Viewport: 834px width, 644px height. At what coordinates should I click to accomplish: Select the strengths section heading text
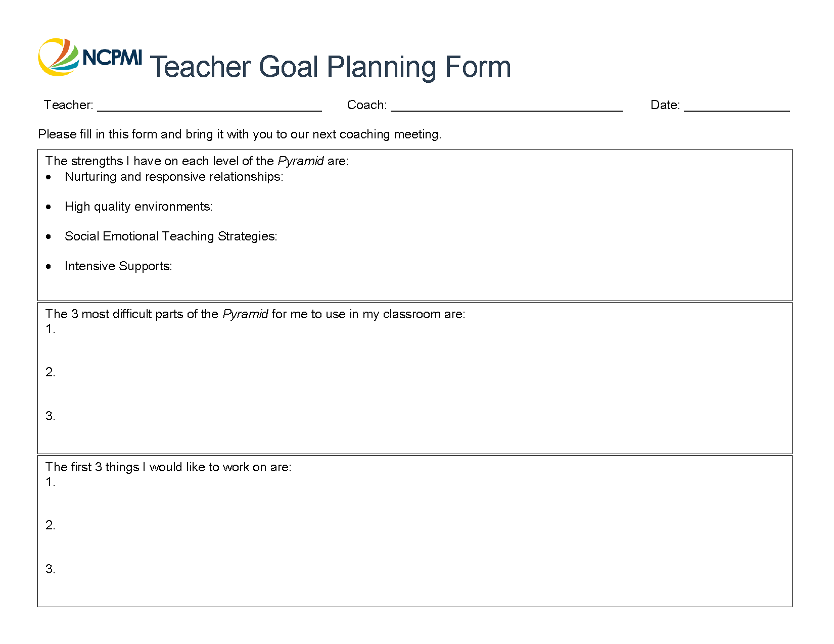(x=197, y=161)
